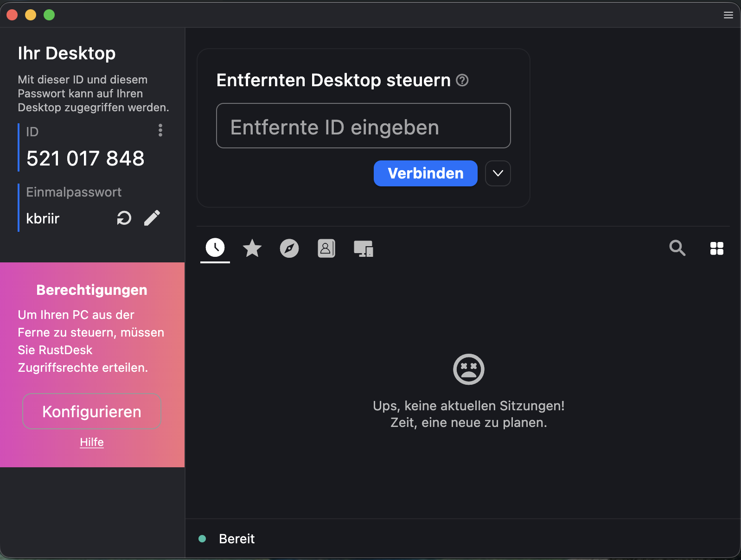Close the RustDesk window

(x=13, y=15)
